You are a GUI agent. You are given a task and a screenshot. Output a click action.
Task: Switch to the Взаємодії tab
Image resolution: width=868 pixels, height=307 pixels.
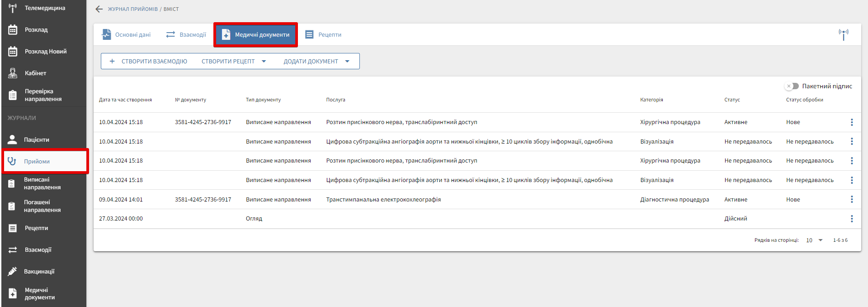tap(186, 34)
